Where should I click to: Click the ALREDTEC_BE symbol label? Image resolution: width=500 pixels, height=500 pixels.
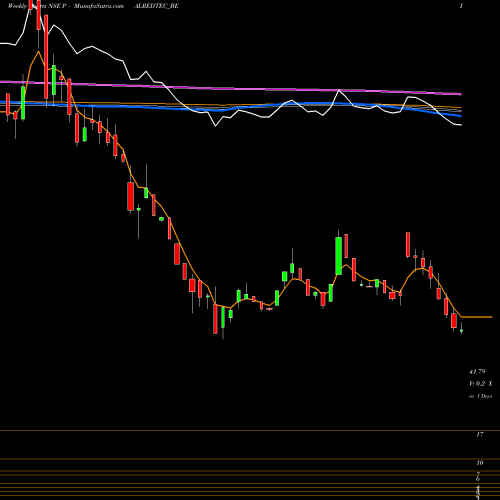[156, 6]
